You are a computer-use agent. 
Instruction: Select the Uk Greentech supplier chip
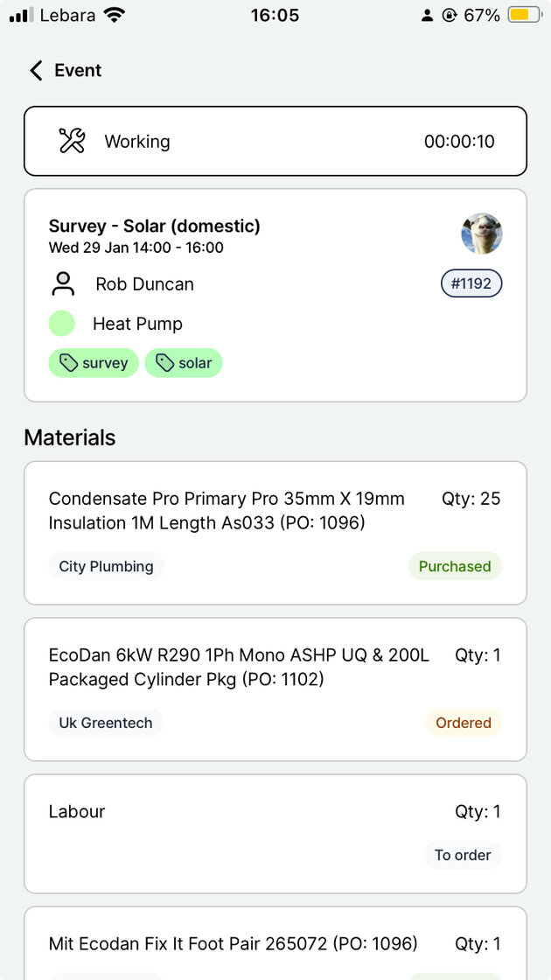coord(106,723)
